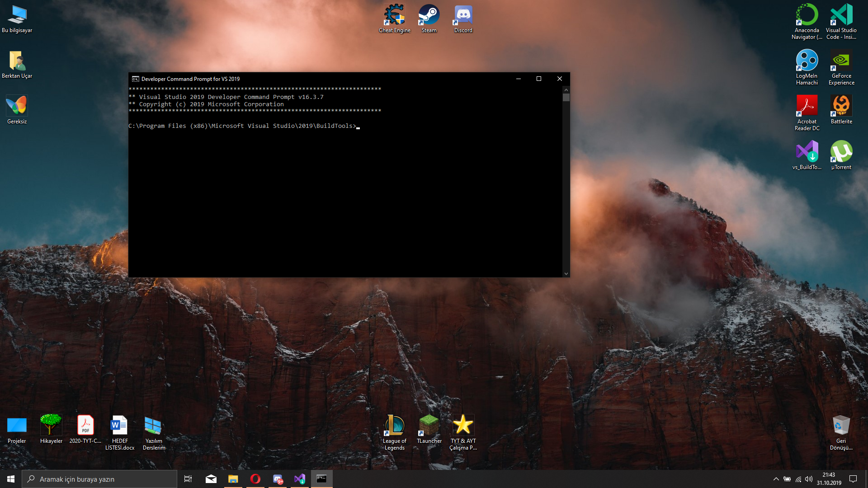The image size is (868, 488).
Task: Open HEDEF LİSTESİ.docx Word document
Action: [x=119, y=432]
